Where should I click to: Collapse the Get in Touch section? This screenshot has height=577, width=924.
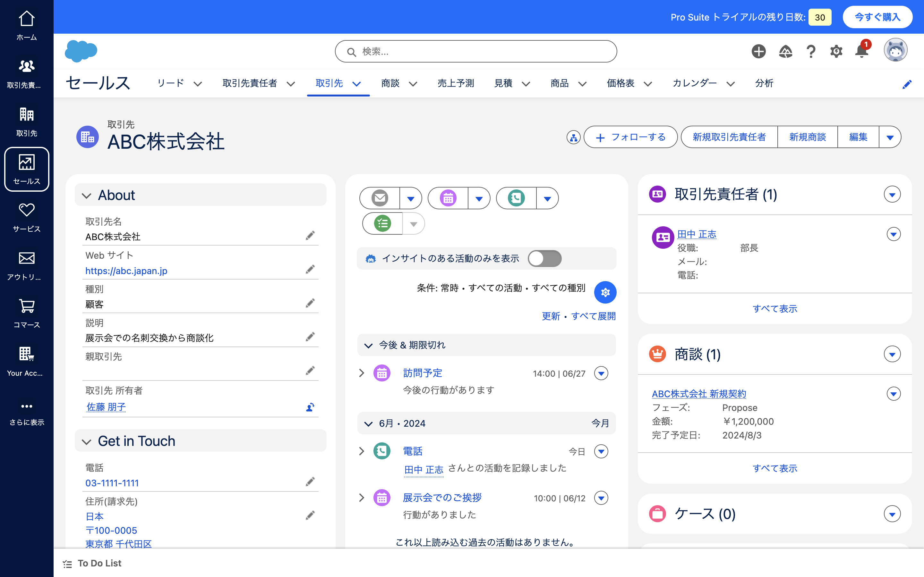pyautogui.click(x=87, y=441)
